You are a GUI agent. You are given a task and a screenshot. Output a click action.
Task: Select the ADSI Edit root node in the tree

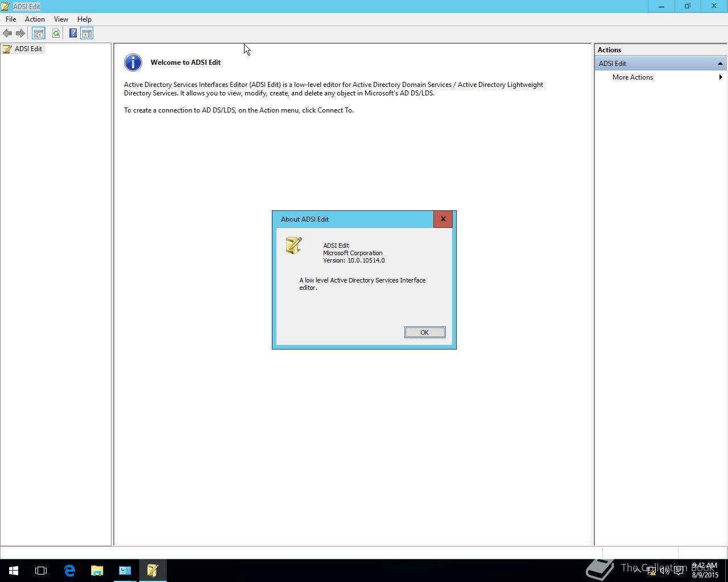(x=23, y=49)
